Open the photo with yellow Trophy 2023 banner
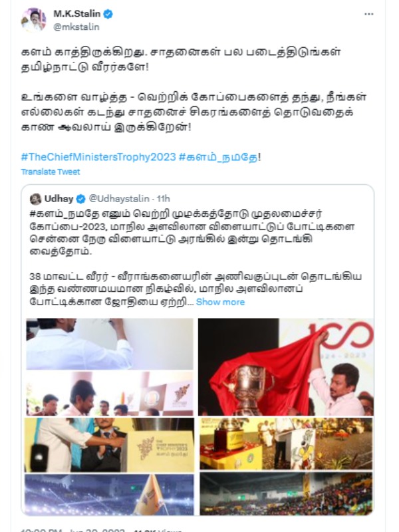The width and height of the screenshot is (399, 532). click(x=109, y=445)
